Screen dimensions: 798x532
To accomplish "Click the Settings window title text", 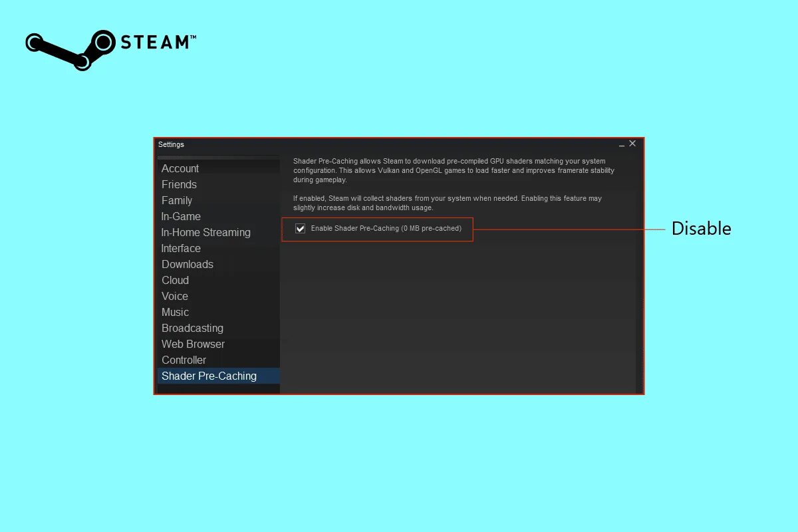I will tap(171, 144).
